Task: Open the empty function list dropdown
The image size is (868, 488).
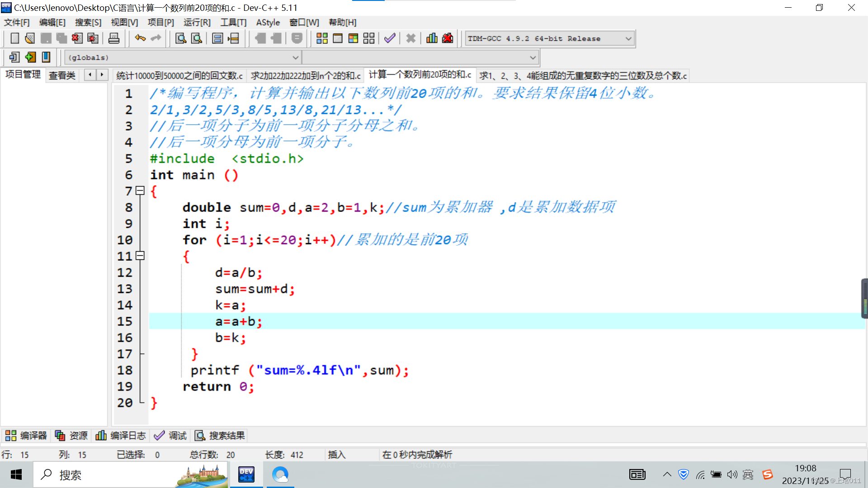Action: (x=533, y=58)
